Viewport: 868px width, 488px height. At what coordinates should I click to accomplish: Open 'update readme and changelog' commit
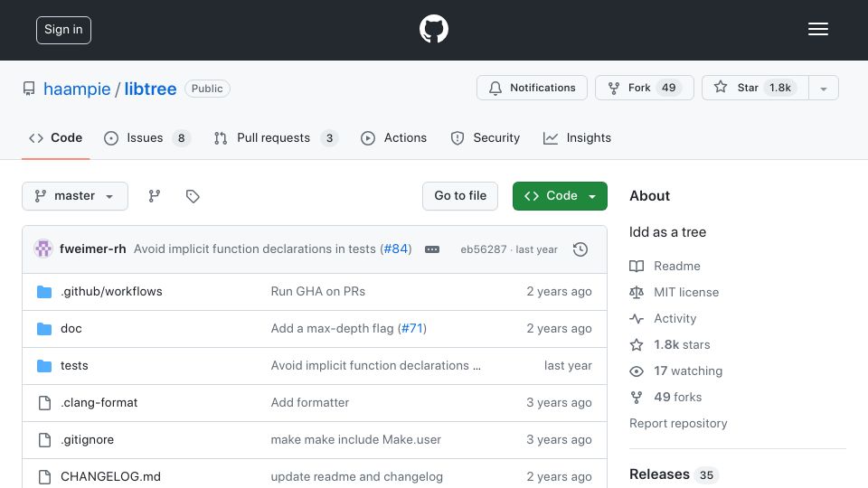click(356, 477)
